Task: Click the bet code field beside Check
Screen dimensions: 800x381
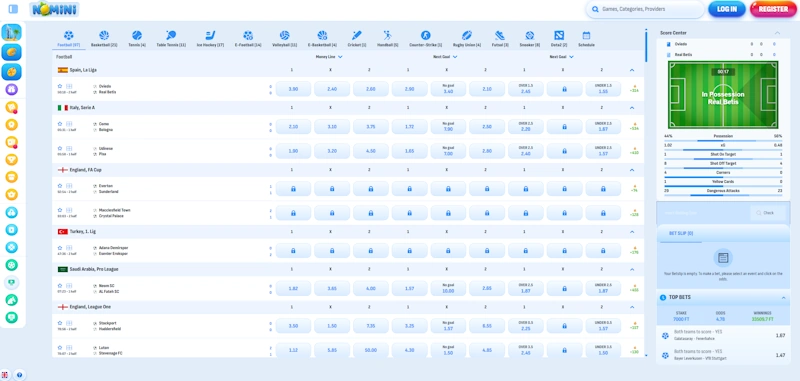Action: (704, 213)
